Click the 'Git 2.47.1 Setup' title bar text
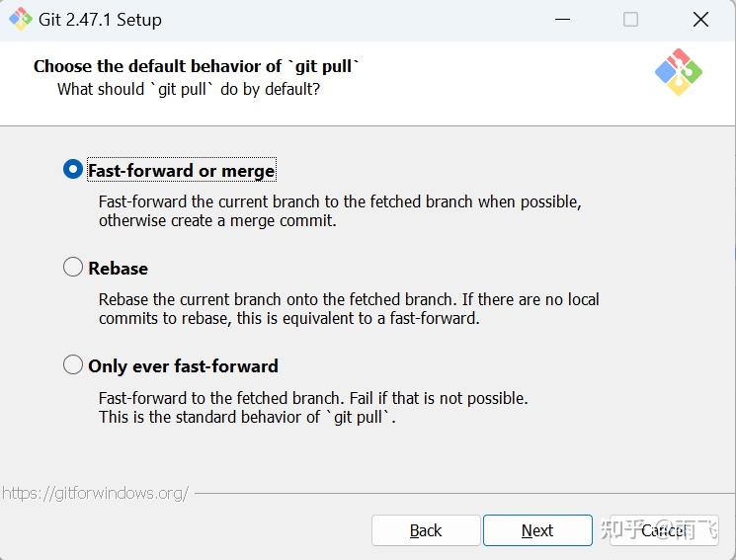 tap(102, 20)
